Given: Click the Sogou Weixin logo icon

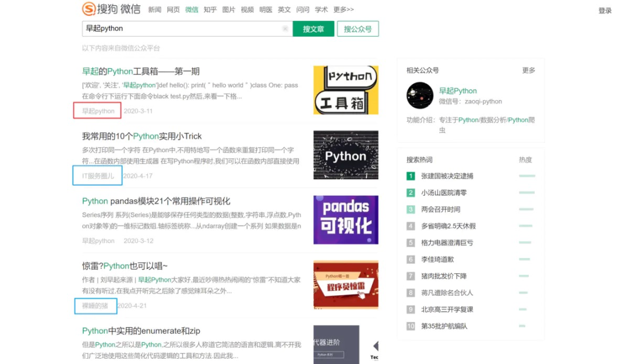Looking at the screenshot, I should pos(88,9).
